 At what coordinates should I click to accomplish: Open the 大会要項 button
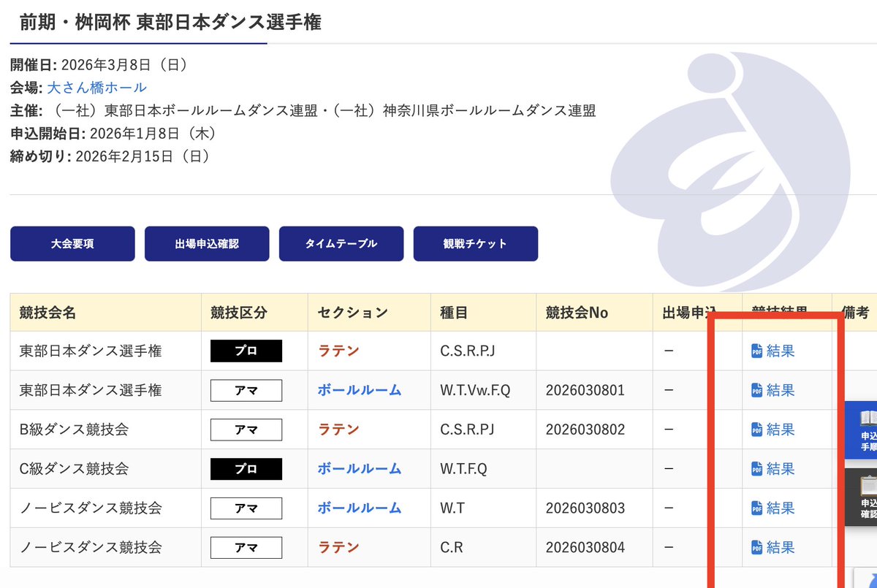(x=72, y=244)
